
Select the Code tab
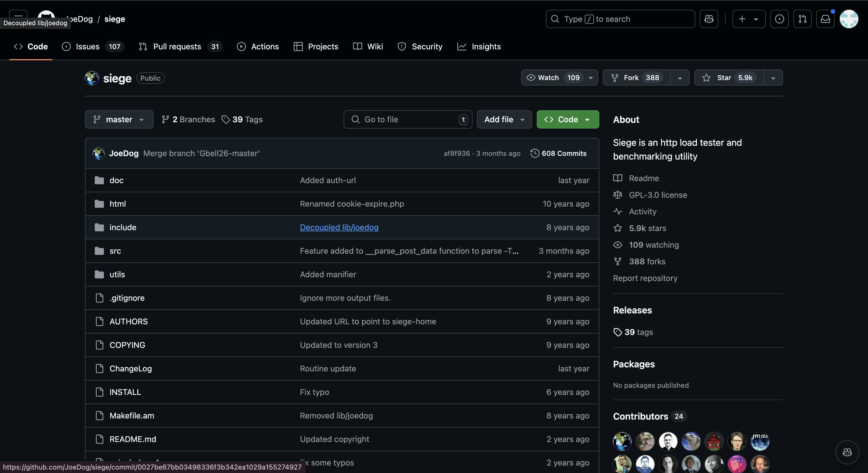(x=31, y=46)
